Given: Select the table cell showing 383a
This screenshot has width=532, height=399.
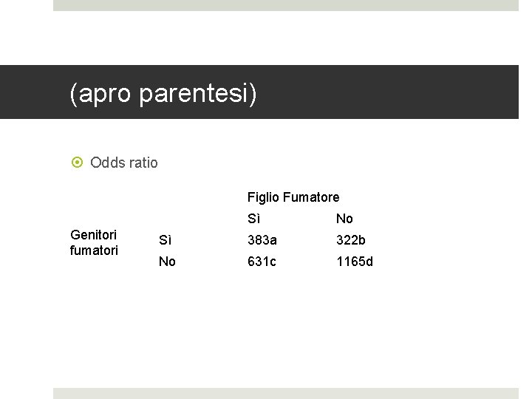Looking at the screenshot, I should (262, 240).
